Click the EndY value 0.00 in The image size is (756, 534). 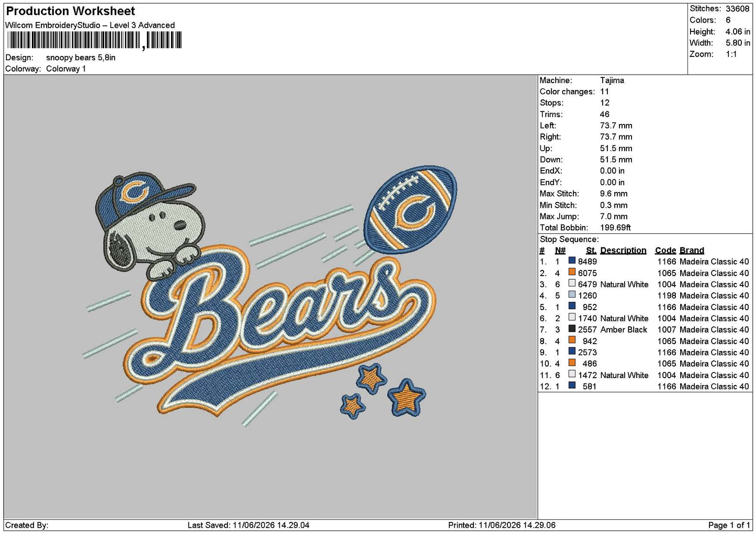coord(612,183)
